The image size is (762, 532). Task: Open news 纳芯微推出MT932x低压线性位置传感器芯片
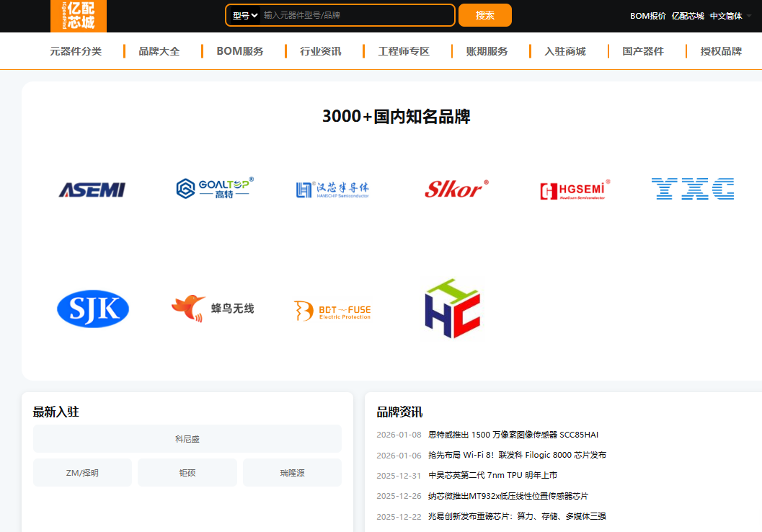pos(508,495)
